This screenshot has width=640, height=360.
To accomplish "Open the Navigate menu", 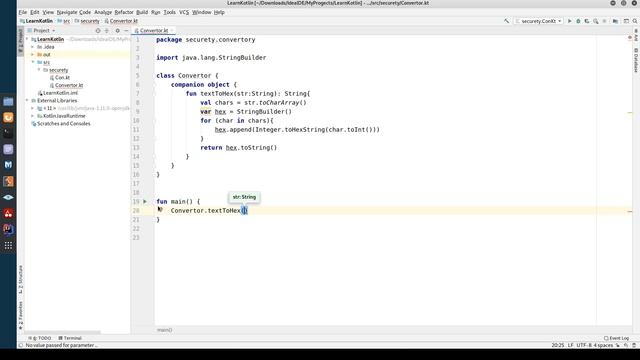I will 66,12.
